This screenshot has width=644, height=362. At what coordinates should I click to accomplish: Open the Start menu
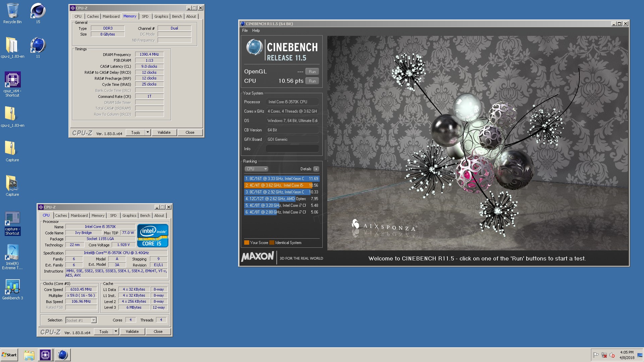pos(9,355)
